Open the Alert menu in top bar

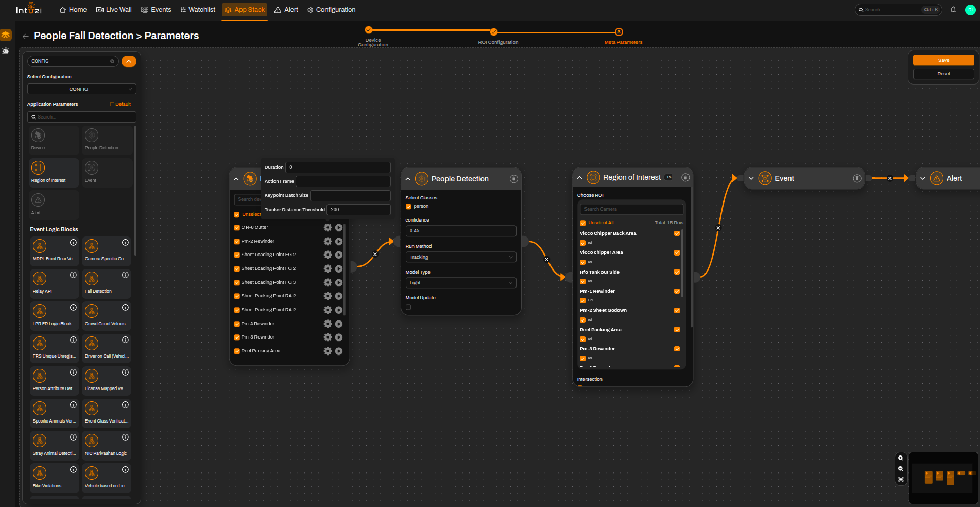point(286,10)
